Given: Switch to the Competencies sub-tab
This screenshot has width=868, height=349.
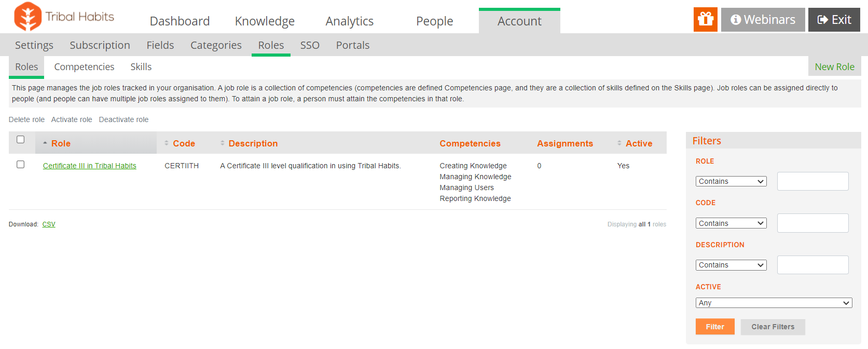Looking at the screenshot, I should pos(84,67).
